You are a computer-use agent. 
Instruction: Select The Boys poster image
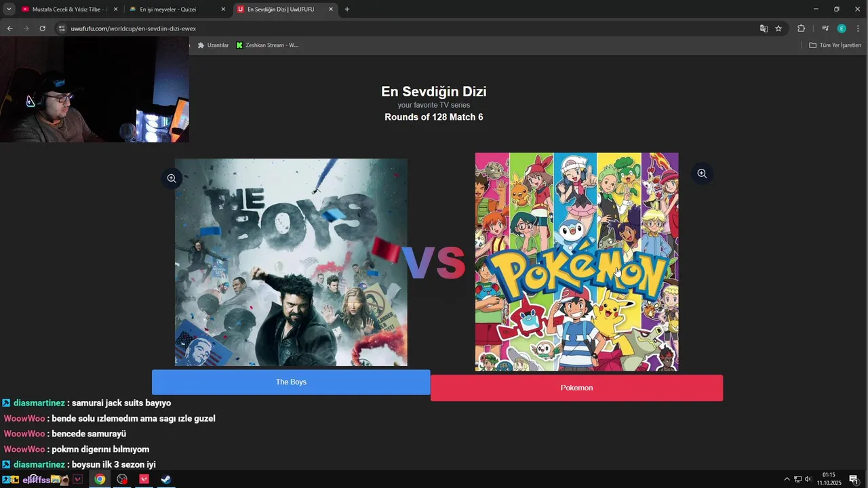coord(291,262)
